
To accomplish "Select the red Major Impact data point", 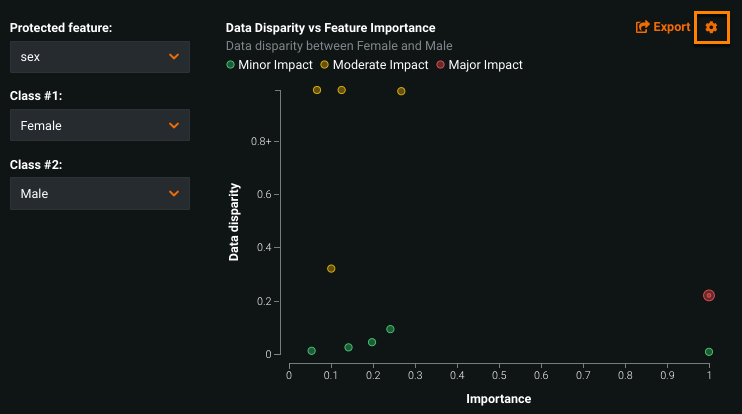I will coord(709,295).
